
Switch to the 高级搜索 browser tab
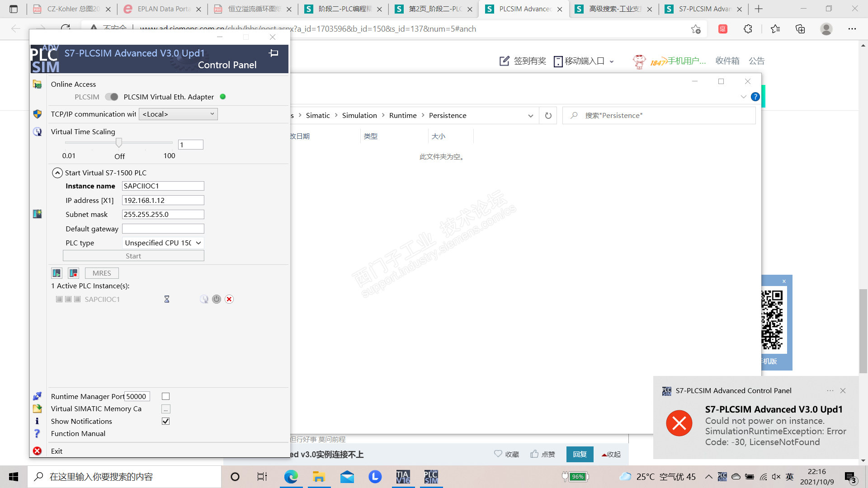tap(613, 9)
